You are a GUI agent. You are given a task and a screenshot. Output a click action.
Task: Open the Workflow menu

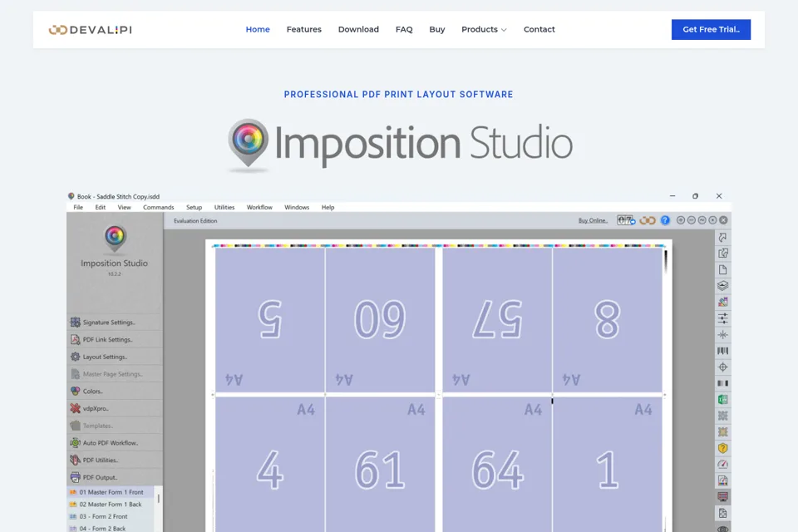259,207
